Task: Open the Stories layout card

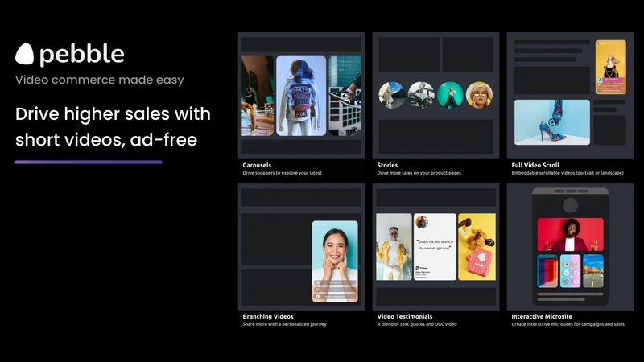Action: coord(436,96)
